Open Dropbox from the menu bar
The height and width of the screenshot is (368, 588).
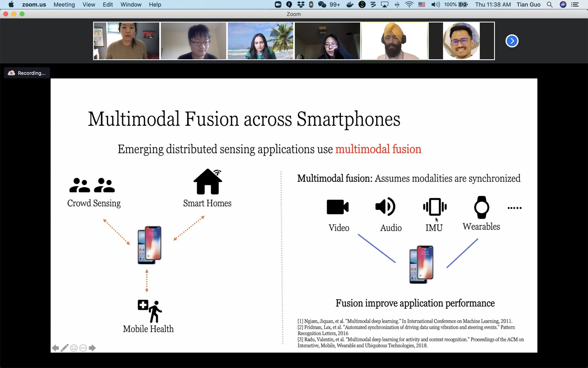pos(301,5)
